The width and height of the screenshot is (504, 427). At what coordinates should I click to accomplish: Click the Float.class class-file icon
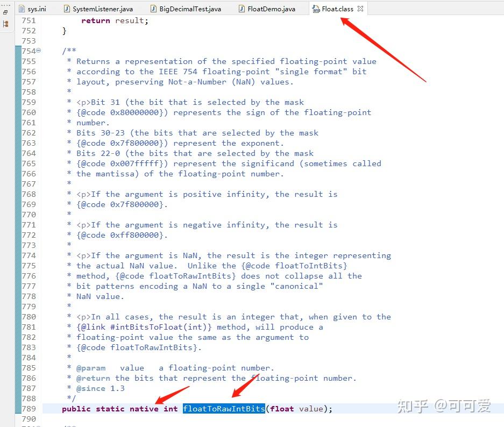click(316, 9)
